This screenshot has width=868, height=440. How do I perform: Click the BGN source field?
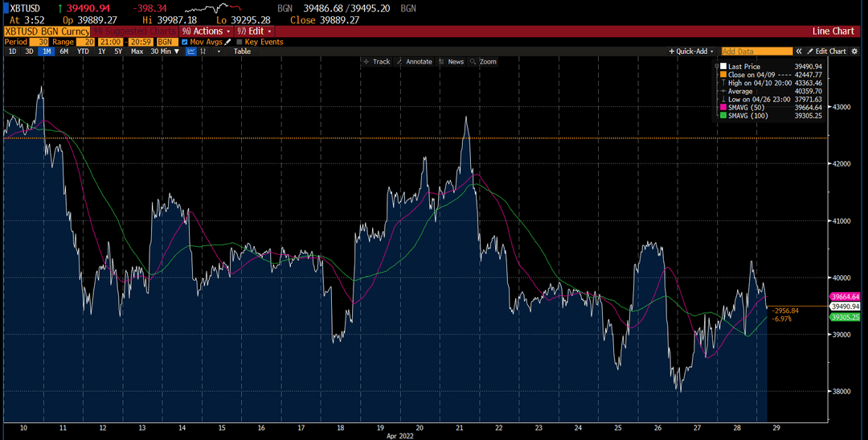(166, 42)
